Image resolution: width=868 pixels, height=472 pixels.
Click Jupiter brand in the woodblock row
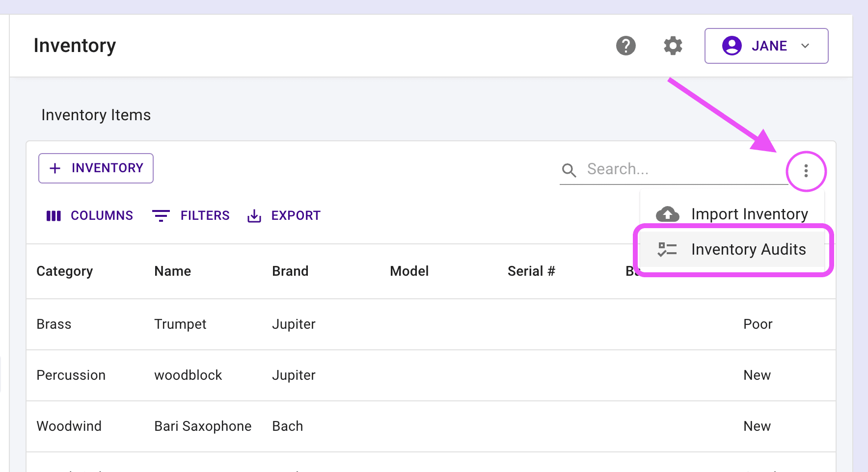coord(294,375)
